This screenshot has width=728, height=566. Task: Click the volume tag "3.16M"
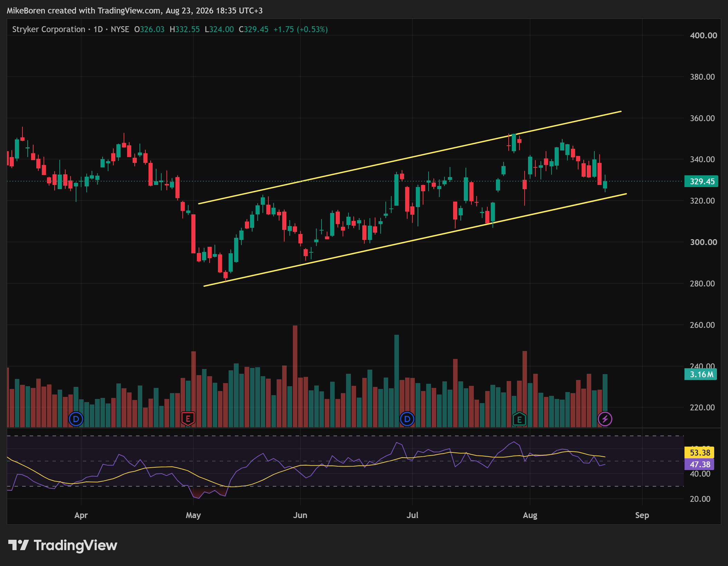click(701, 374)
